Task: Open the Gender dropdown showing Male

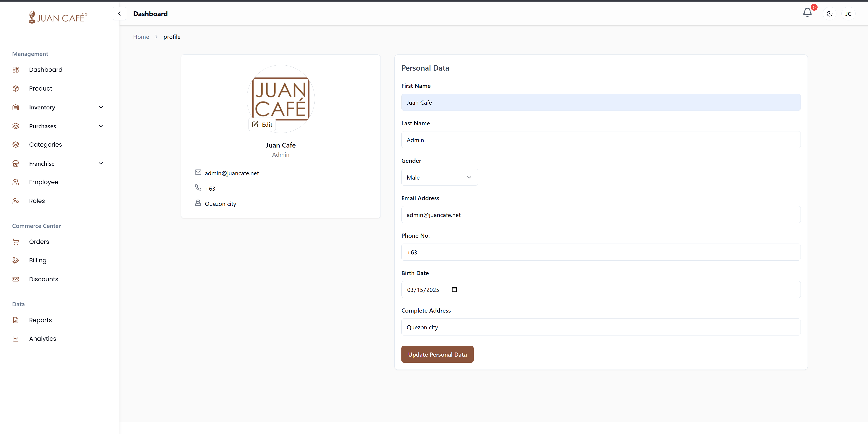Action: pos(439,178)
